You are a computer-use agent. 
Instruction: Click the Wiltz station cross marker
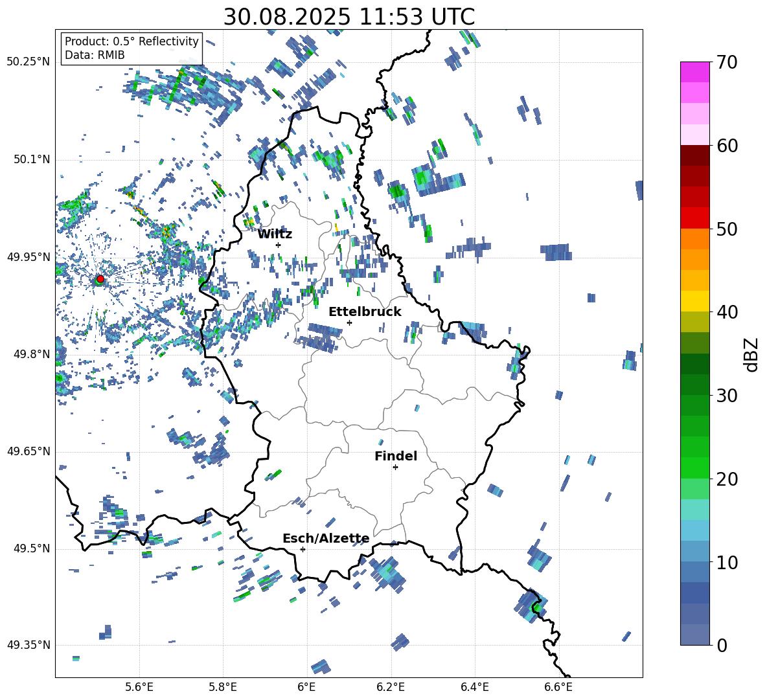[x=279, y=245]
